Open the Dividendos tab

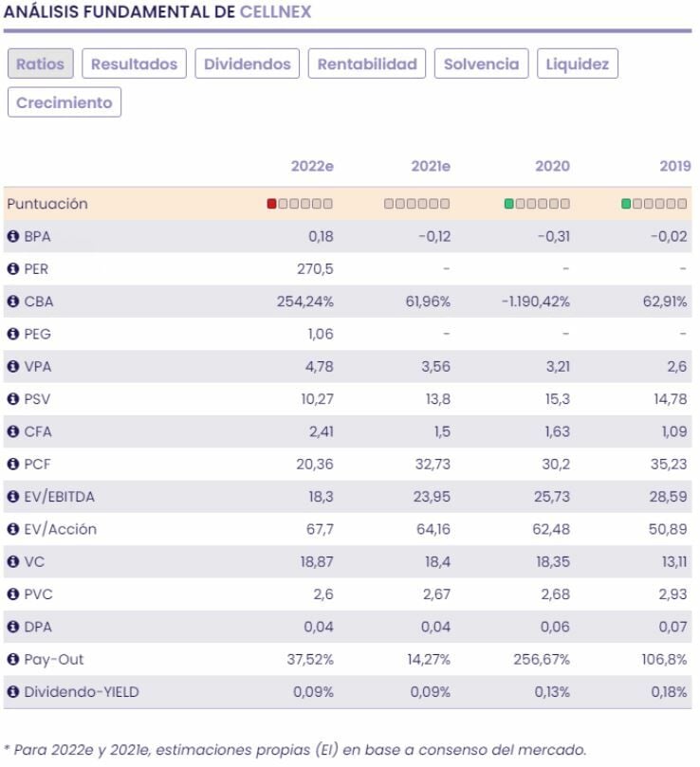click(x=248, y=64)
